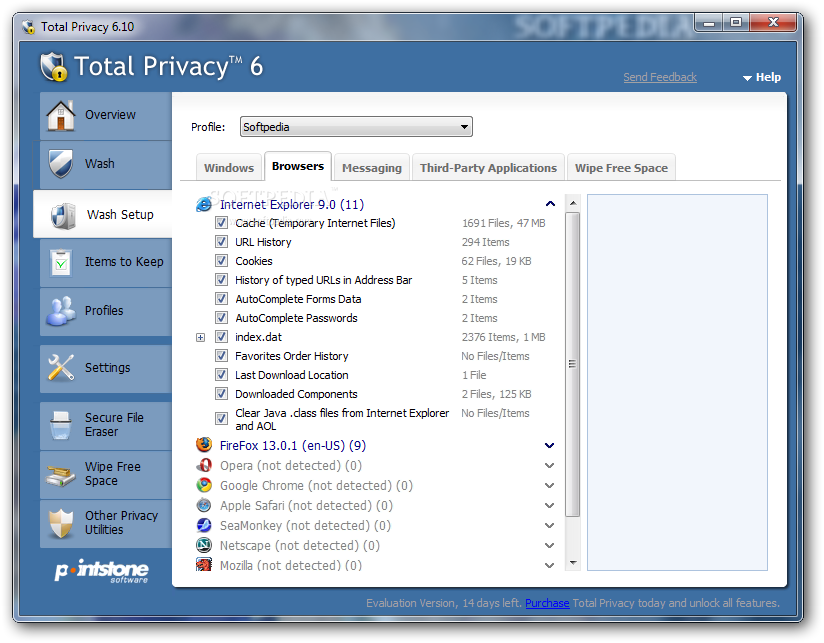Image resolution: width=824 pixels, height=643 pixels.
Task: Toggle the index.dat checkbox
Action: click(221, 336)
